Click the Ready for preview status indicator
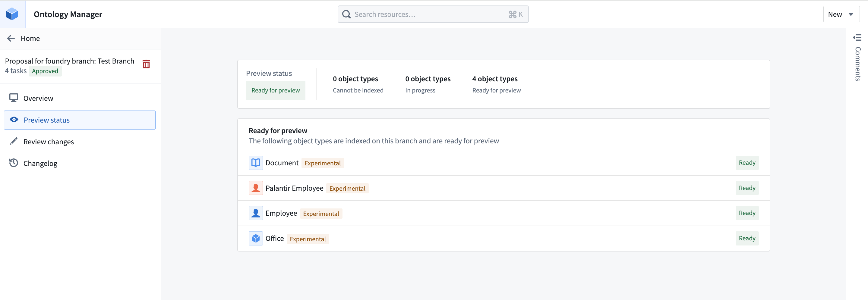The image size is (868, 300). [x=275, y=90]
